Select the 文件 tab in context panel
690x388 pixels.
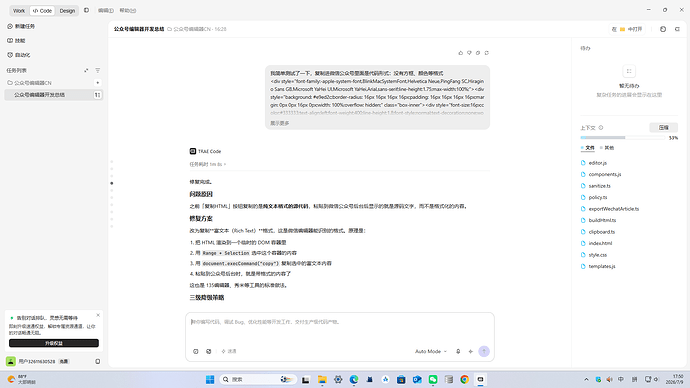coord(587,148)
